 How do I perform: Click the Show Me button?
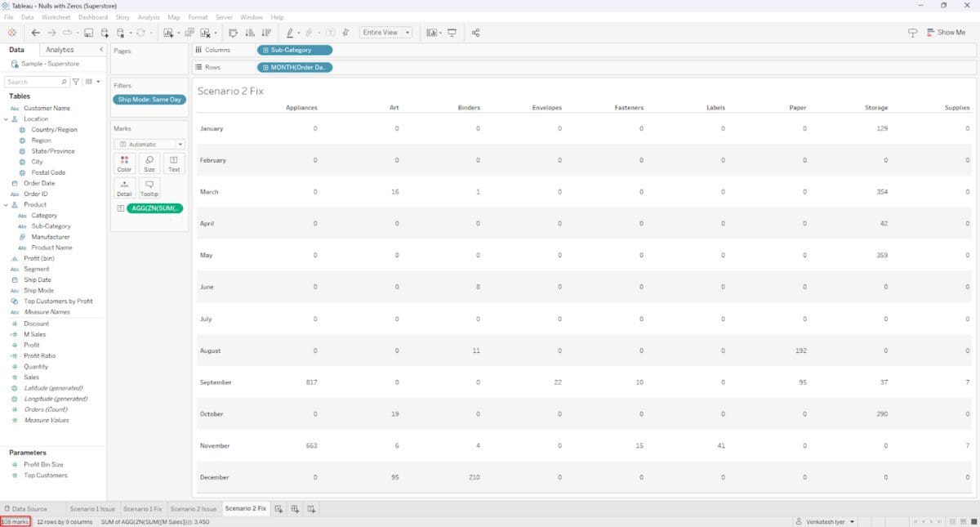pyautogui.click(x=946, y=33)
